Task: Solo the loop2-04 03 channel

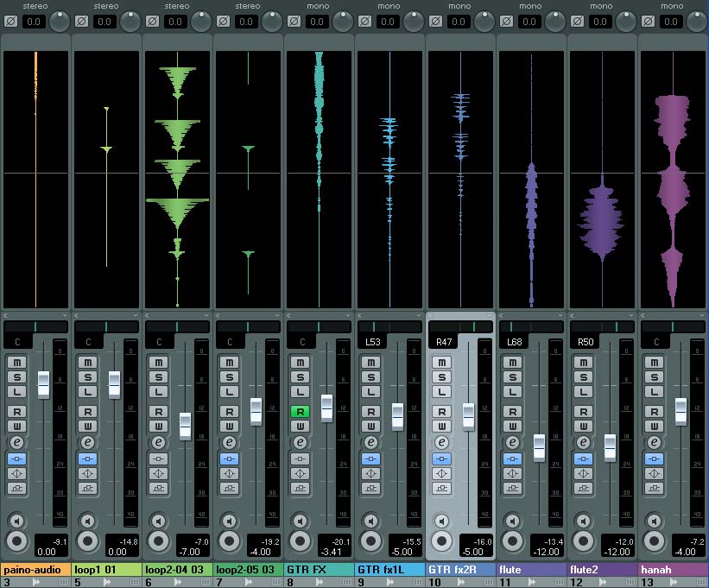Action: 158,377
